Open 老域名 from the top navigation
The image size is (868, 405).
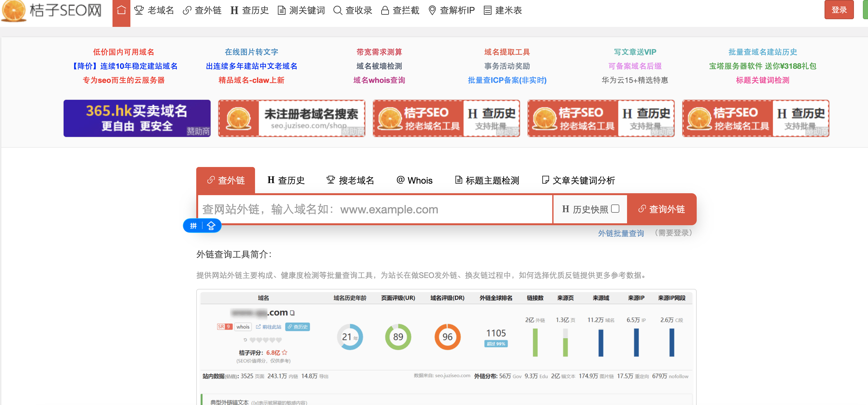[154, 11]
